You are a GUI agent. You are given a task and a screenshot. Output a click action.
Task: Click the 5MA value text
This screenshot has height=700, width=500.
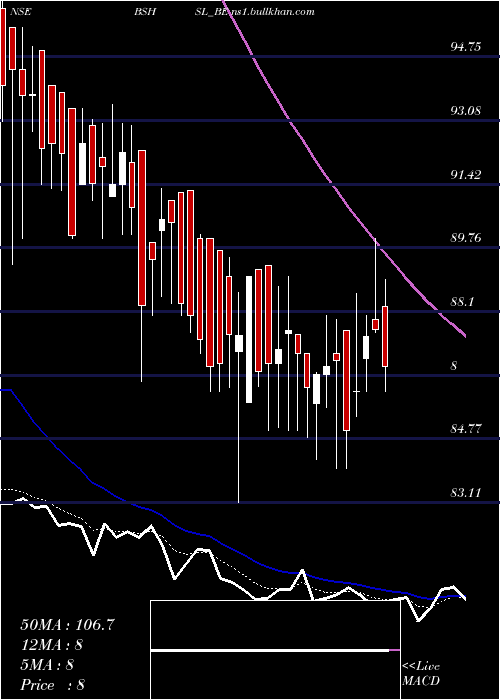(x=47, y=665)
